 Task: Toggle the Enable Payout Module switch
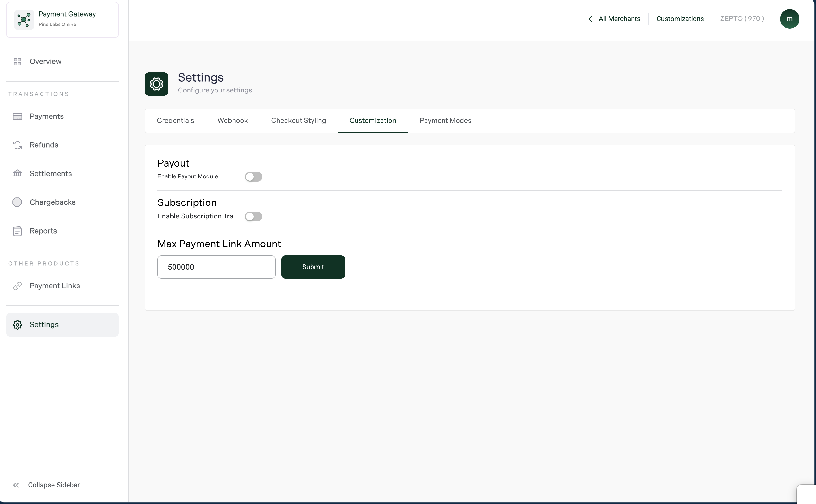click(253, 177)
